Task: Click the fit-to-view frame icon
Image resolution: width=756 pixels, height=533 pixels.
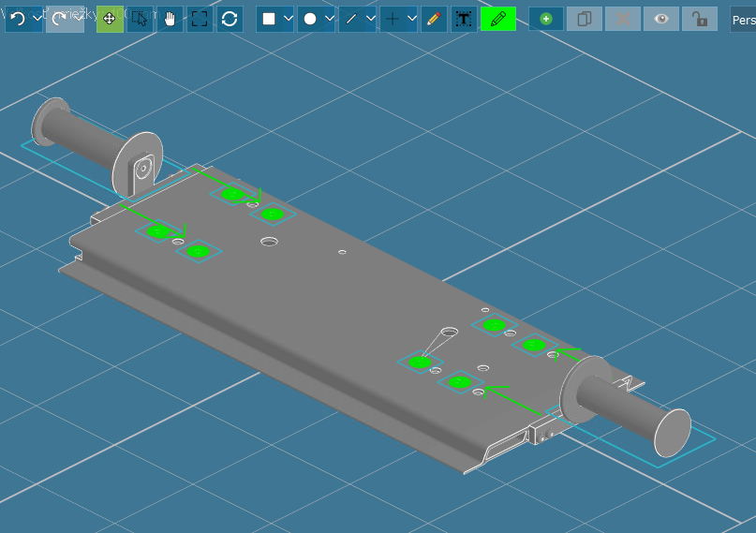Action: coord(200,19)
